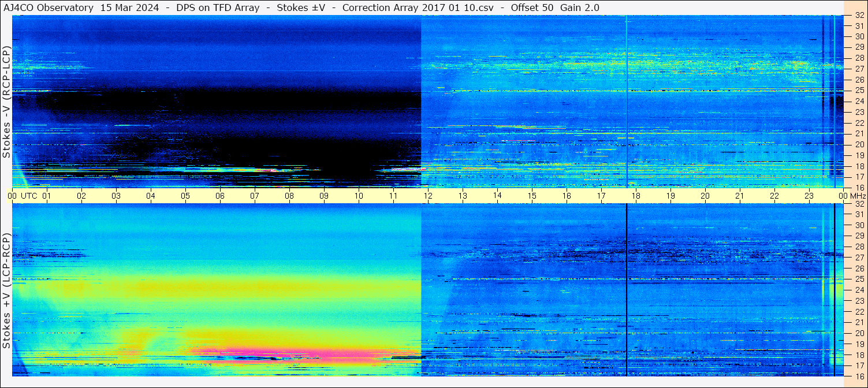The image size is (868, 388).
Task: Click 30 MHz tick of the Stokes +V panel
Action: click(859, 225)
